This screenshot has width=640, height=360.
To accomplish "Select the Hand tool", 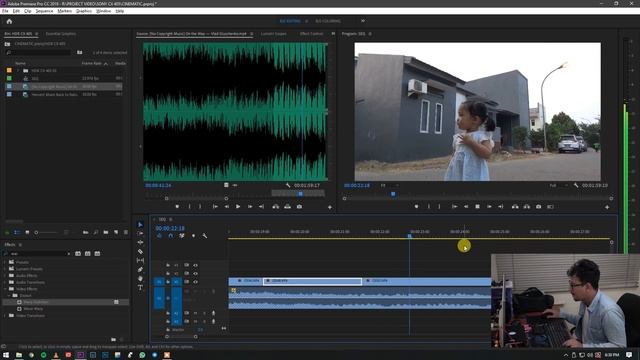I will (x=140, y=278).
